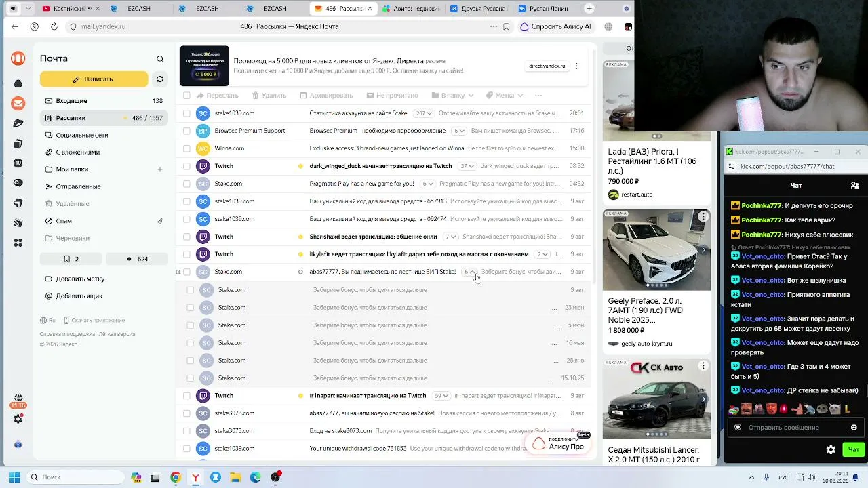Image resolution: width=868 pixels, height=488 pixels.
Task: Mute the Каспийский tab audio icon
Action: pyautogui.click(x=91, y=9)
